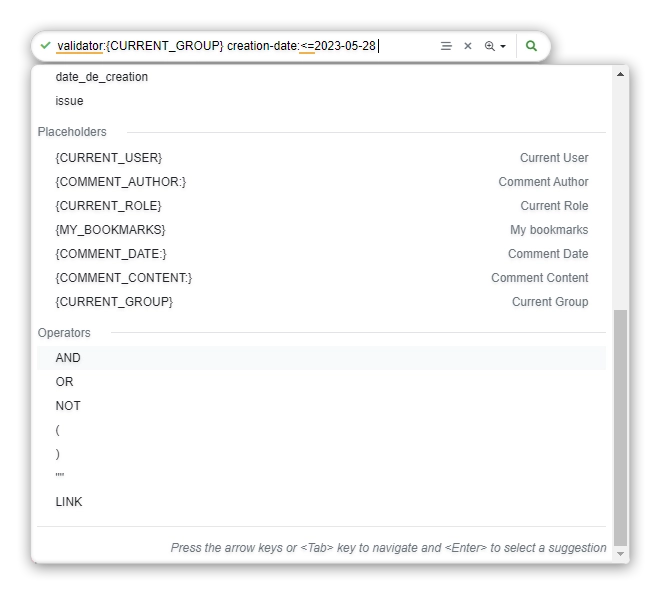This screenshot has height=594, width=660.
Task: Click the Comment Author description label
Action: click(543, 182)
